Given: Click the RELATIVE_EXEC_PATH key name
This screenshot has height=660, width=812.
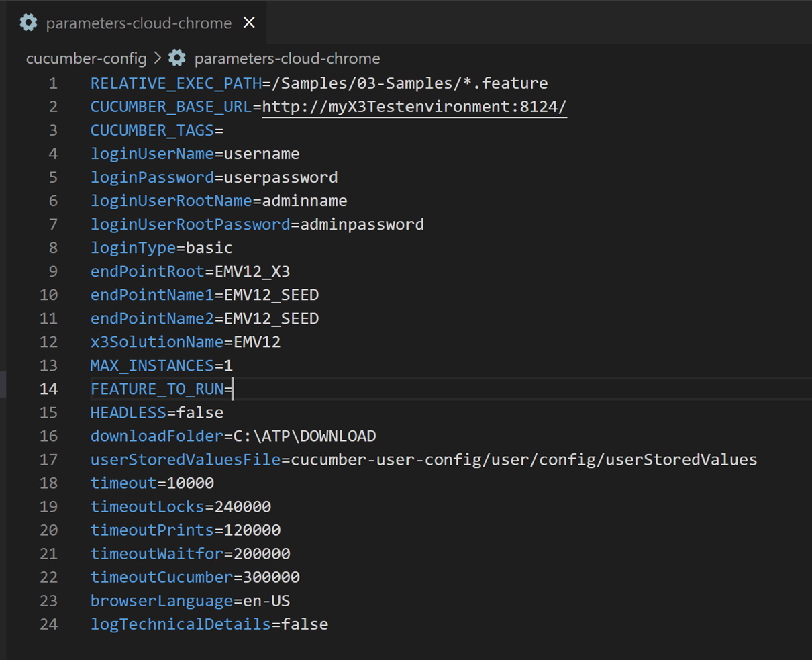Looking at the screenshot, I should (x=176, y=83).
